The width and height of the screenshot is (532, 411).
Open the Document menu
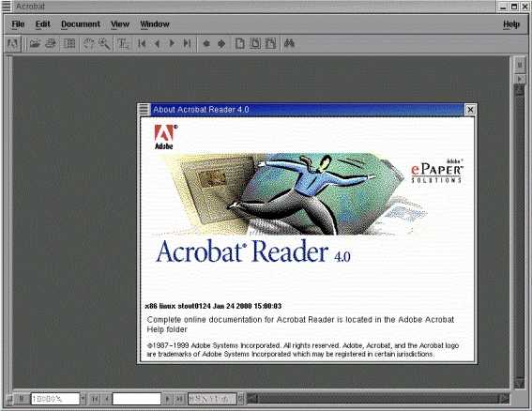[81, 24]
